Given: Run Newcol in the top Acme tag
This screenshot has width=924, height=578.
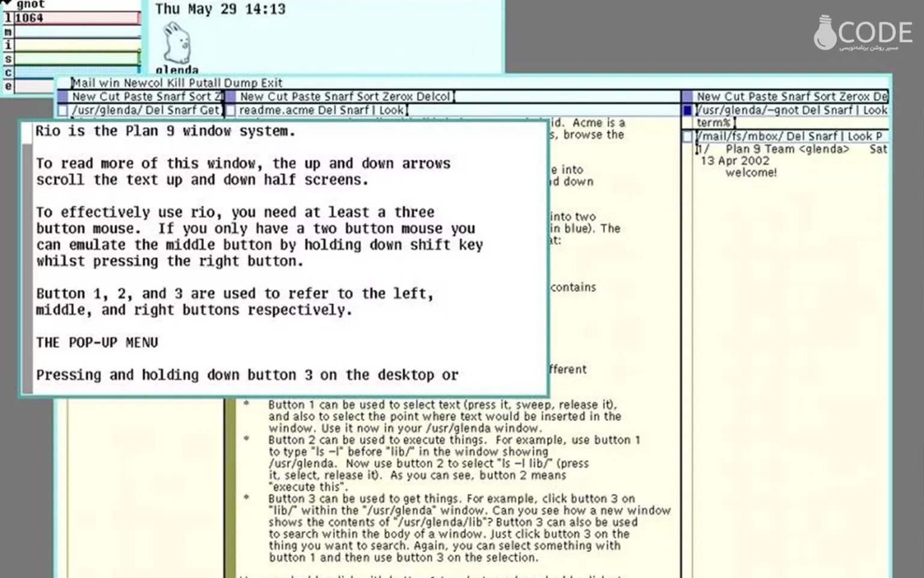Looking at the screenshot, I should 143,83.
